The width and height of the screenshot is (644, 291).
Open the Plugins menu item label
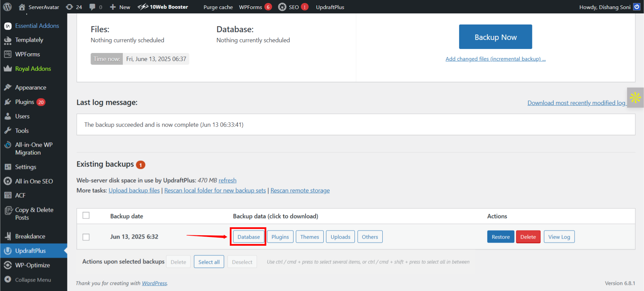[x=25, y=102]
